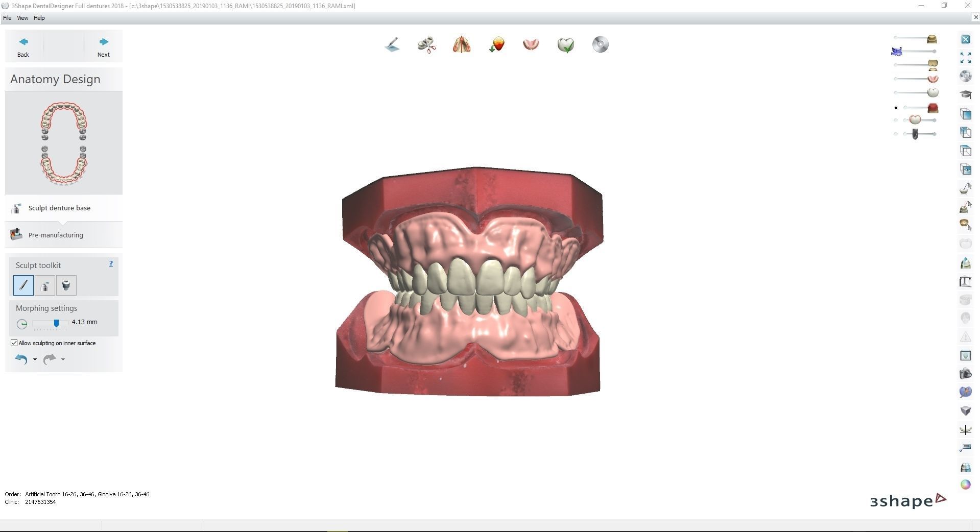
Task: Go to Pre-manufacturing step
Action: pyautogui.click(x=64, y=235)
